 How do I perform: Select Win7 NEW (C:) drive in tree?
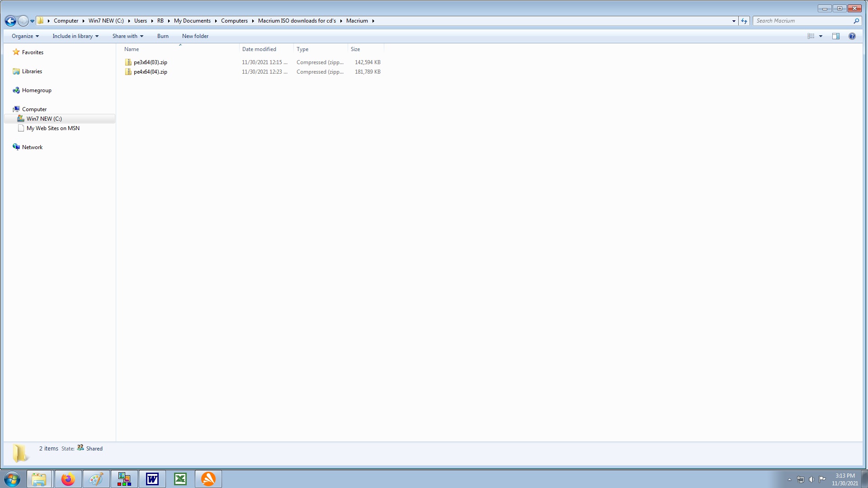[60, 119]
